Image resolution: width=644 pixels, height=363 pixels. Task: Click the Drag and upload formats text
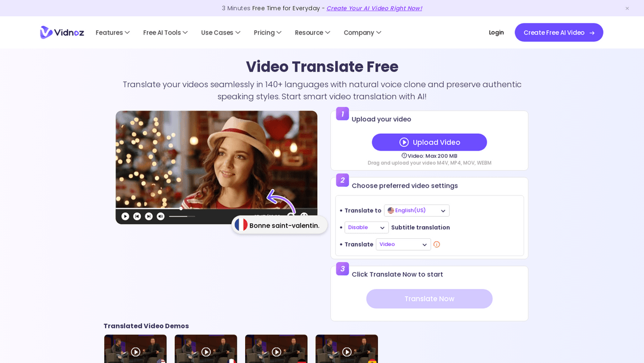(429, 163)
